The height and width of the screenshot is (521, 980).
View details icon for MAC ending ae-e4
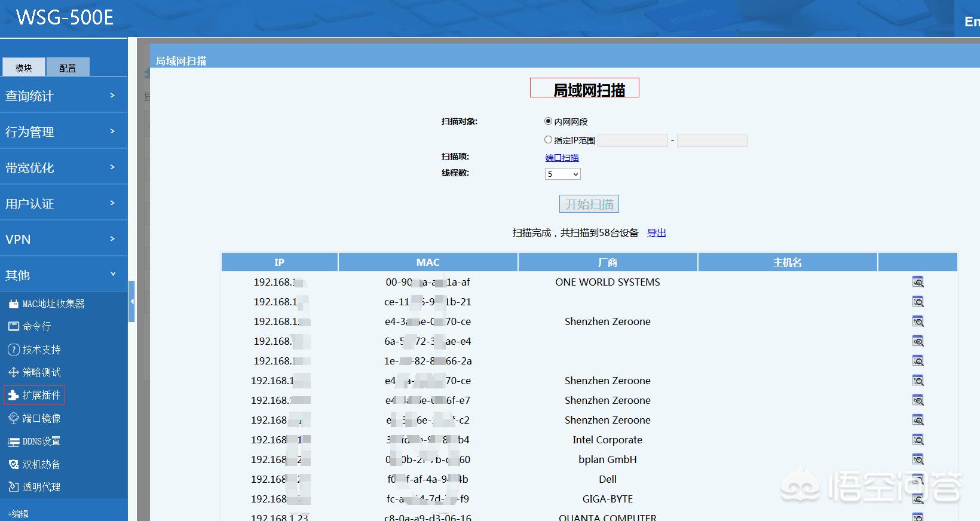click(x=918, y=341)
